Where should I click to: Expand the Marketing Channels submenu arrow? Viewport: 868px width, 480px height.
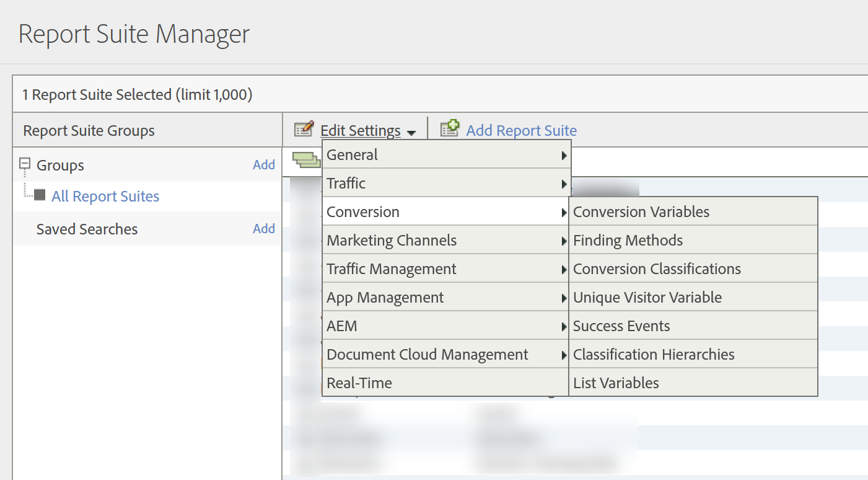[564, 241]
